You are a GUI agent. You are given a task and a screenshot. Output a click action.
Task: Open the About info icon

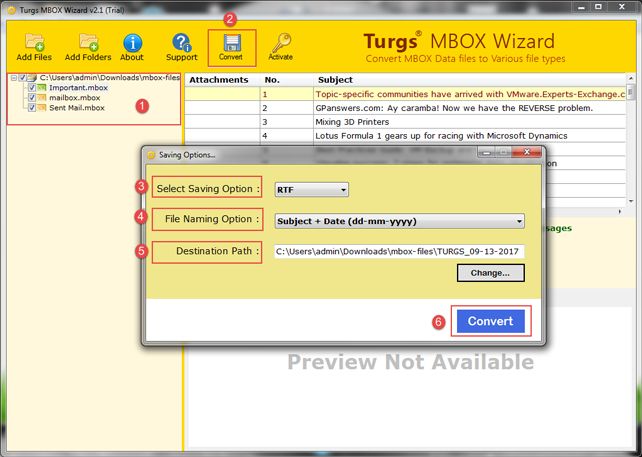pos(132,43)
